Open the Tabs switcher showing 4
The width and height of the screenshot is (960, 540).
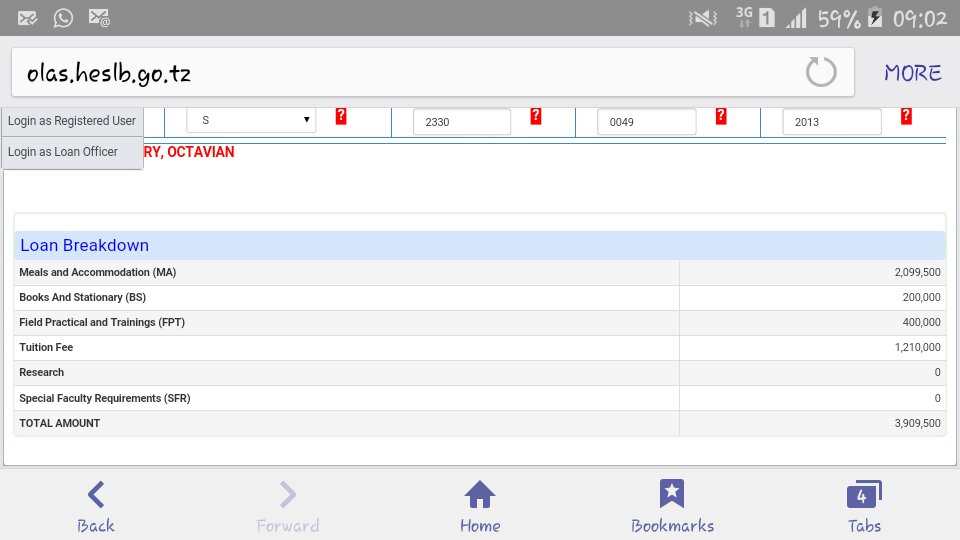(x=864, y=508)
